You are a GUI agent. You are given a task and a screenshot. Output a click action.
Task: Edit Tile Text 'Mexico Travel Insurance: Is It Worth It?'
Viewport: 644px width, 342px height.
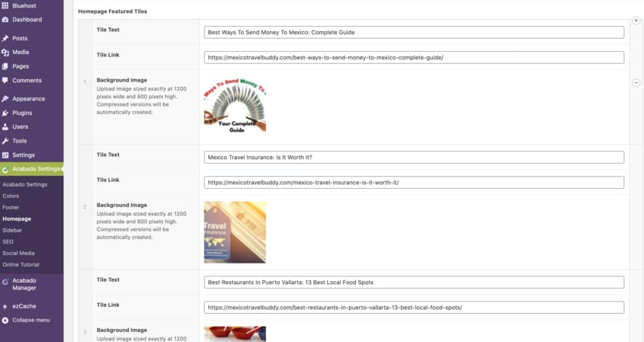tap(414, 157)
